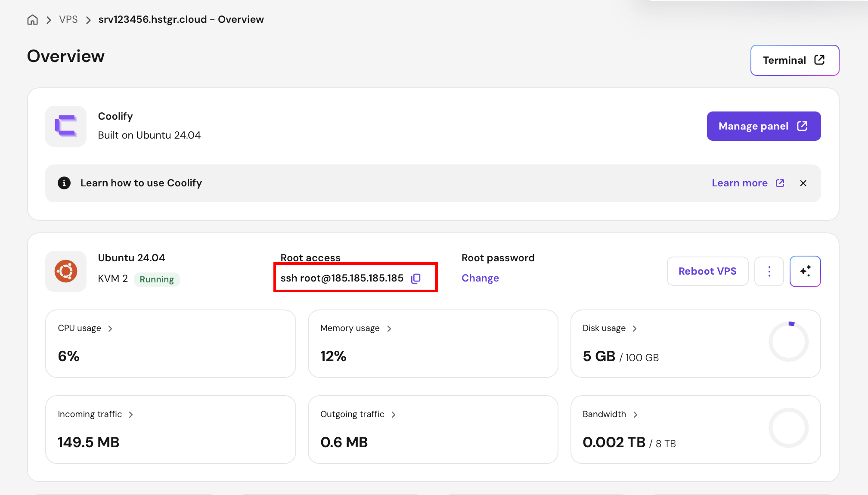
Task: Open the Terminal button
Action: (794, 60)
